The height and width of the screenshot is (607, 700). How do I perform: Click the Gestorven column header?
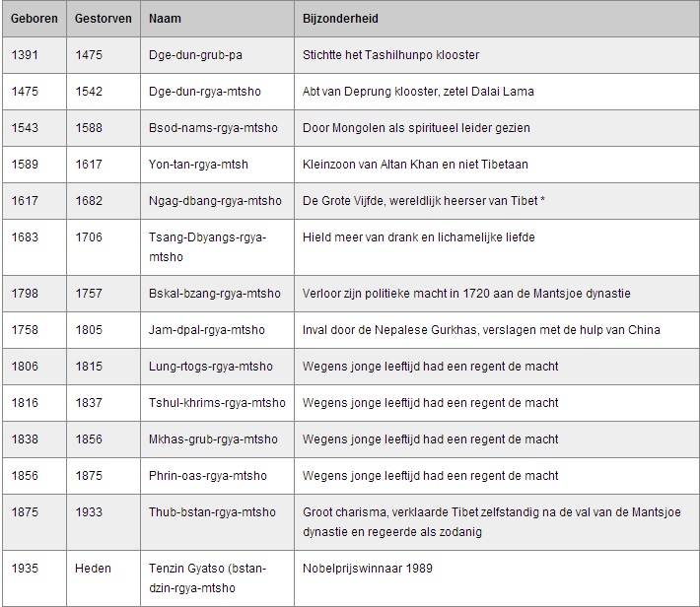[x=102, y=19]
